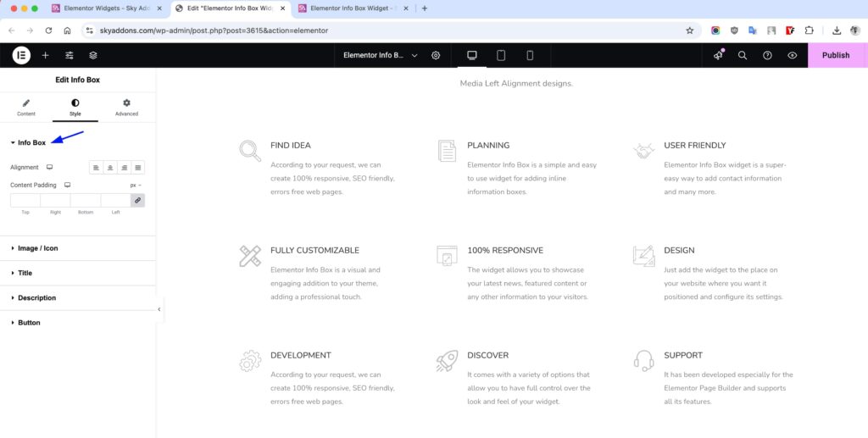Screen dimensions: 868x438
Task: Open a new browser tab
Action: [x=425, y=8]
